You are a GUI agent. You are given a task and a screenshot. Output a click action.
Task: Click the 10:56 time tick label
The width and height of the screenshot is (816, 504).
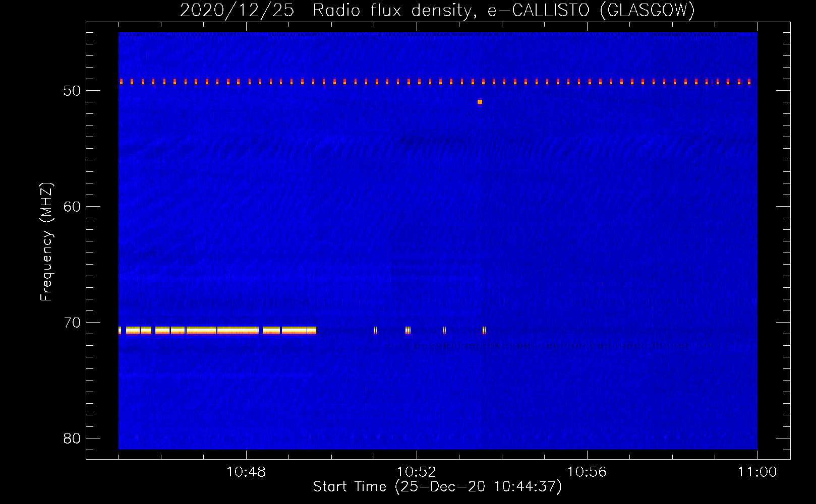point(587,472)
